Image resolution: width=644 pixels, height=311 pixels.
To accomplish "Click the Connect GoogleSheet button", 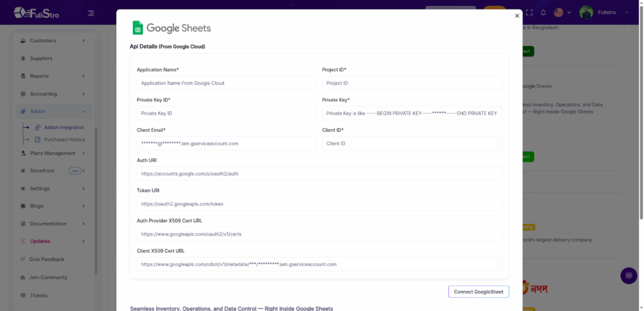I will [478, 291].
